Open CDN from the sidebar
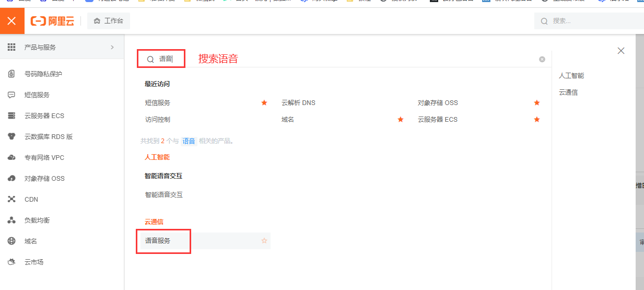Image resolution: width=644 pixels, height=290 pixels. [31, 200]
